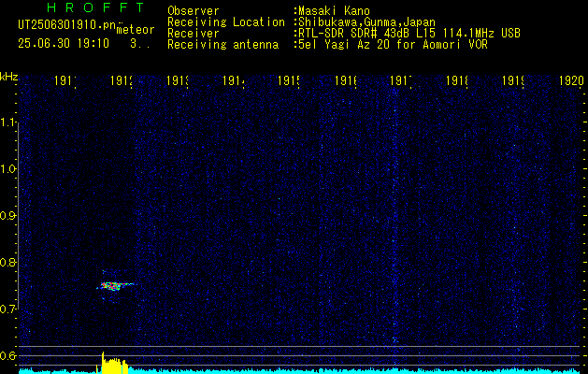Click time marker 1913
Screen dimensions: 588x374
[178, 81]
